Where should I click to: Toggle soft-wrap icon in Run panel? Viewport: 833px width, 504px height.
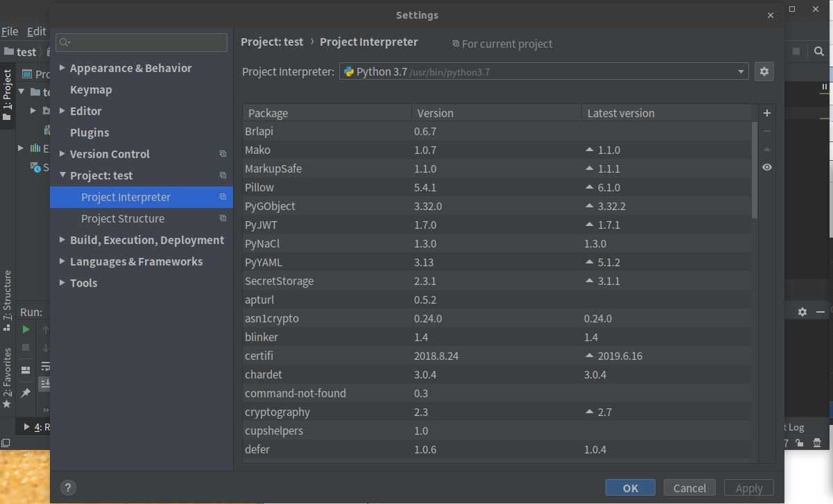(45, 365)
